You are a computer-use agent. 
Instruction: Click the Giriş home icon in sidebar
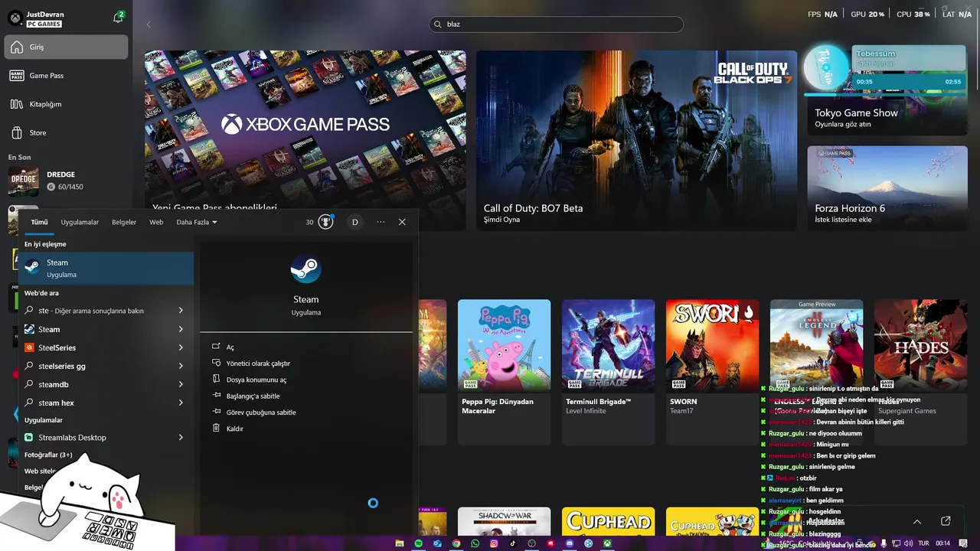pyautogui.click(x=17, y=47)
